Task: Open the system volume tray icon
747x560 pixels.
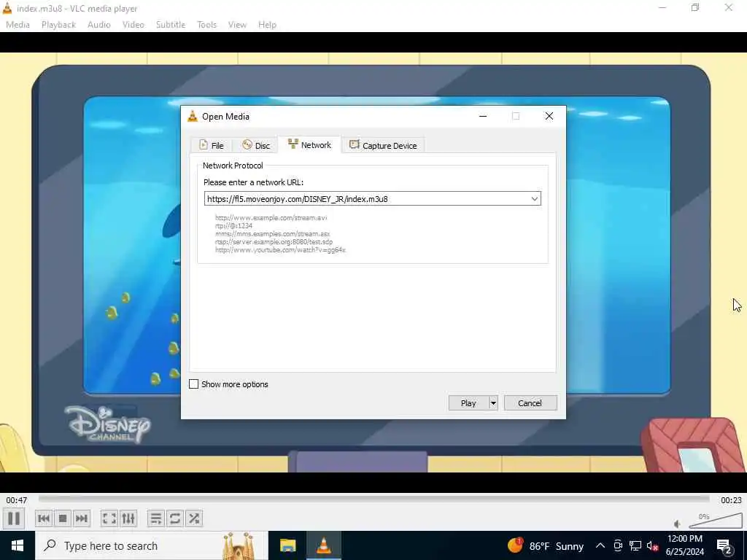Action: (652, 545)
